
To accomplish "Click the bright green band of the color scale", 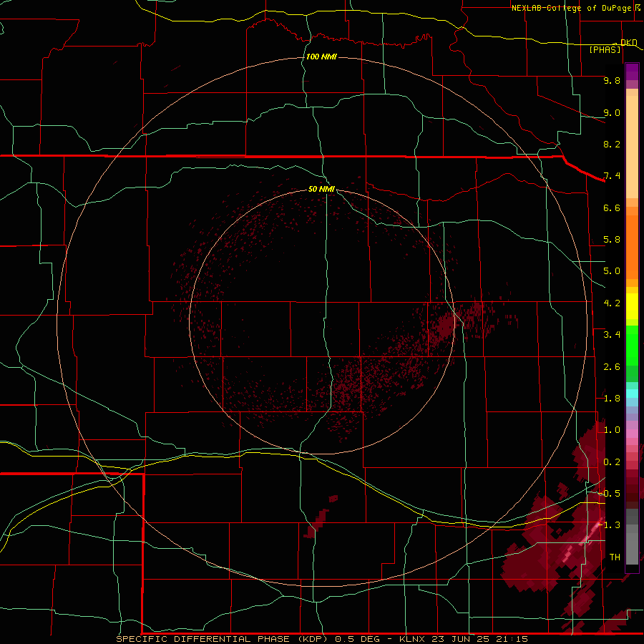I will point(632,346).
